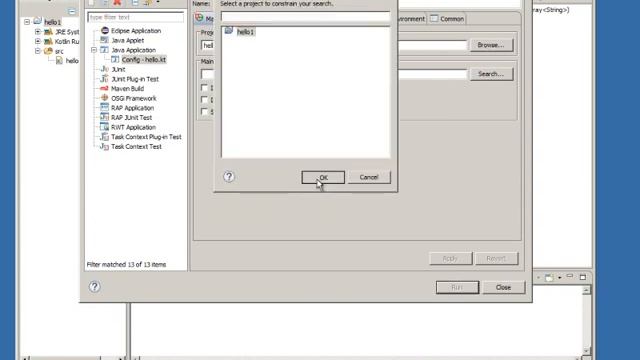This screenshot has width=640, height=360.
Task: Click the RWT Application icon
Action: (x=104, y=127)
